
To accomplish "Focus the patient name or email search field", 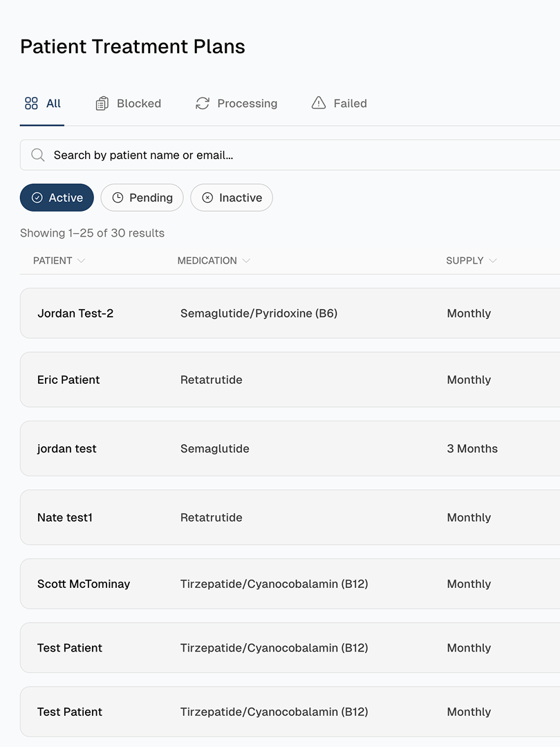I will (290, 155).
